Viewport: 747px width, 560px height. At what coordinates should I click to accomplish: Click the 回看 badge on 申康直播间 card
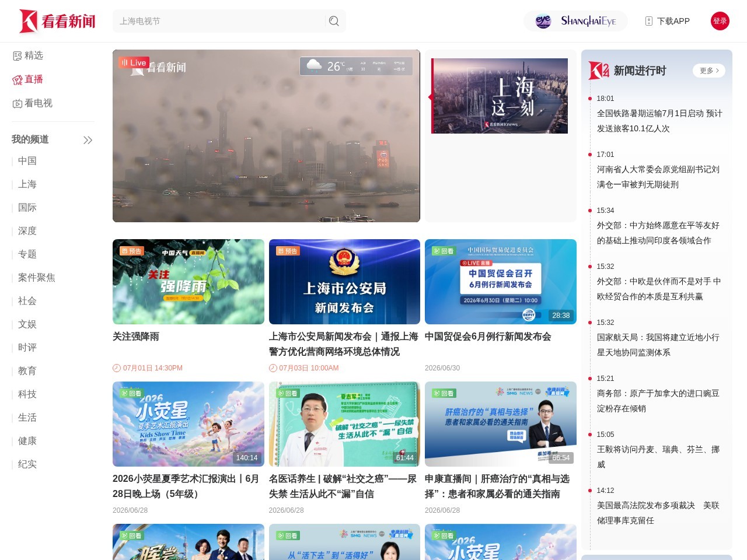point(444,393)
